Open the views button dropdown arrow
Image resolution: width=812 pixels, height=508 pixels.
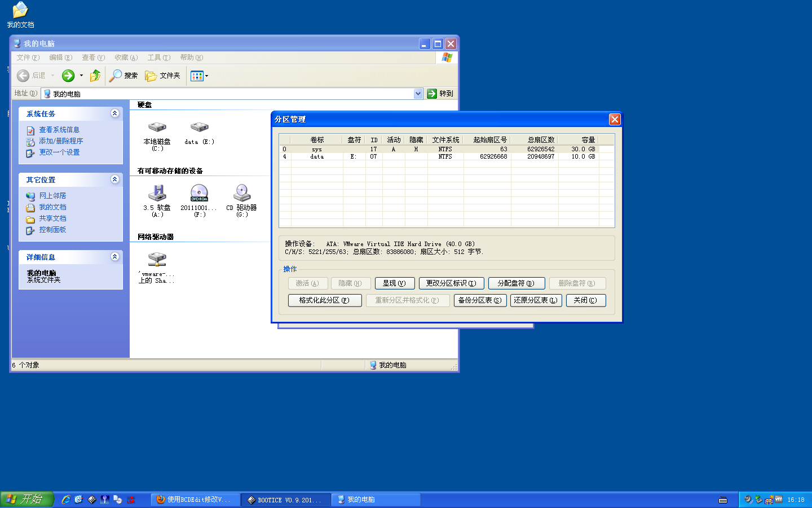pyautogui.click(x=206, y=76)
